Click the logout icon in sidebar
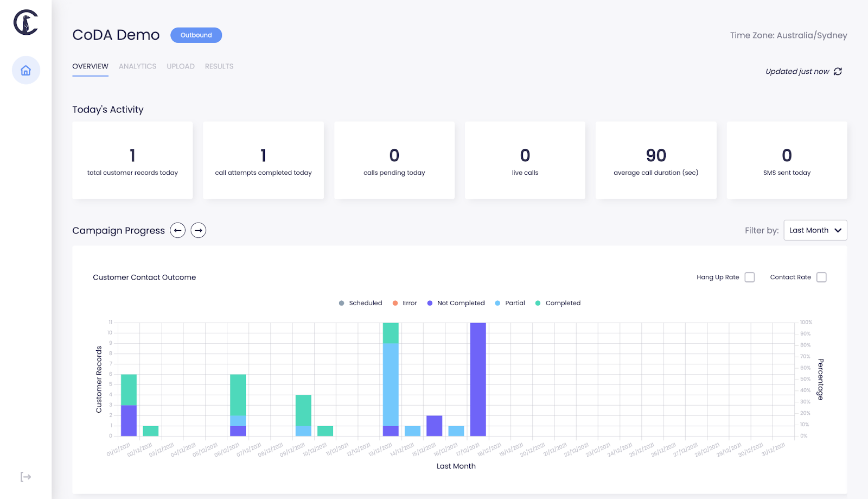Screen dimensions: 868x499 click(x=25, y=477)
